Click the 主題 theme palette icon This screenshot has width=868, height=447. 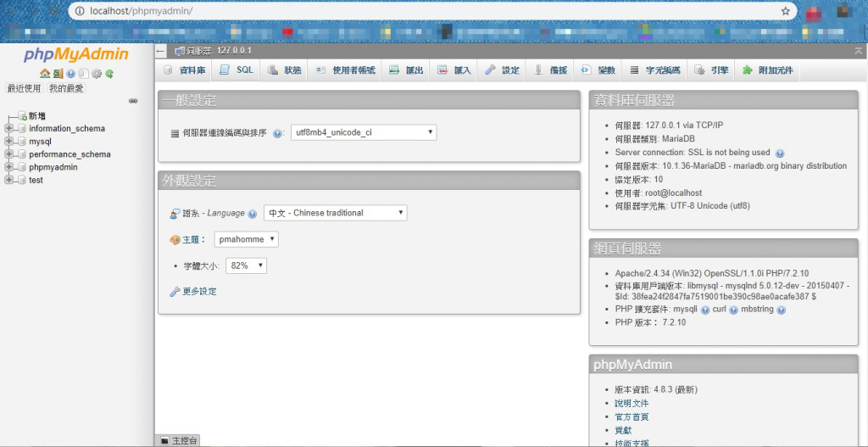point(175,240)
